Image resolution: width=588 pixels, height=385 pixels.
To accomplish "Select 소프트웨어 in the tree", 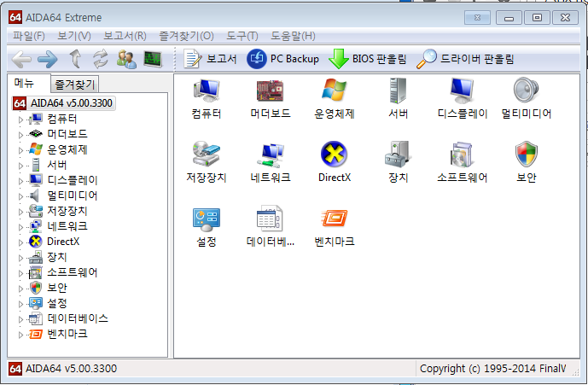I will point(72,272).
